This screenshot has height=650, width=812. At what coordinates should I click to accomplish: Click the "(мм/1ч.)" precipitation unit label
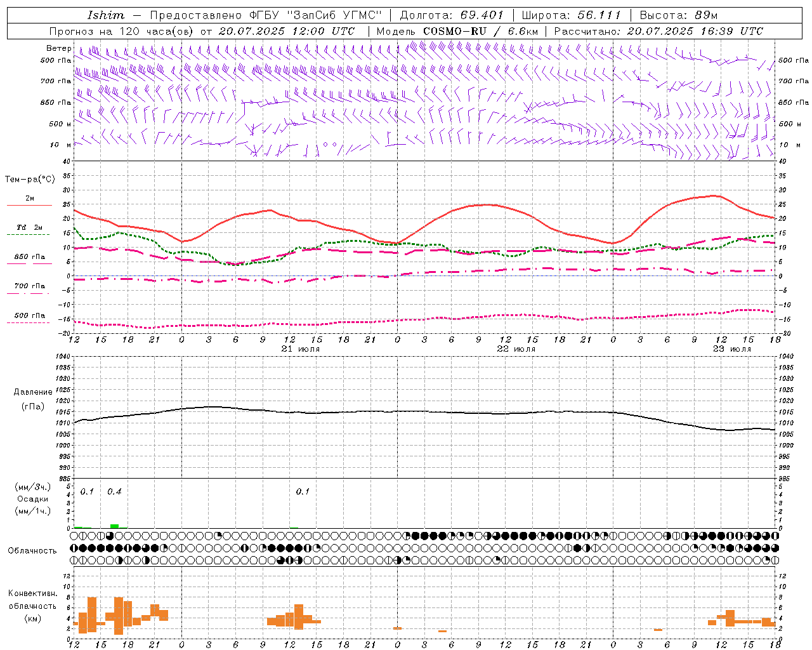33,511
